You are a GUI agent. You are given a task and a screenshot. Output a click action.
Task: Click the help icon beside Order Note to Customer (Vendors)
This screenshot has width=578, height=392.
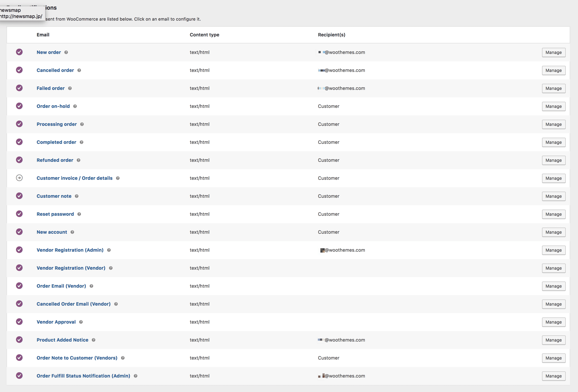tap(123, 358)
